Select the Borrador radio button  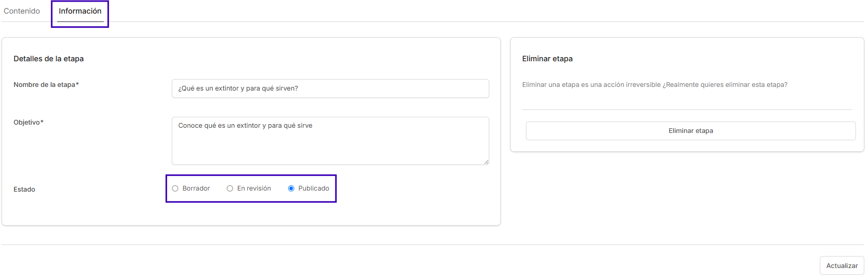[x=175, y=188]
